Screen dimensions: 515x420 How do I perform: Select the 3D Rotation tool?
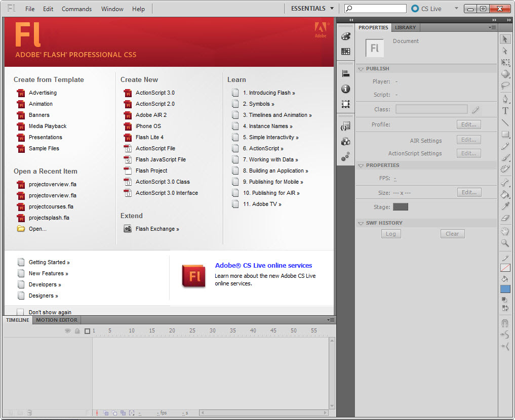pos(505,74)
